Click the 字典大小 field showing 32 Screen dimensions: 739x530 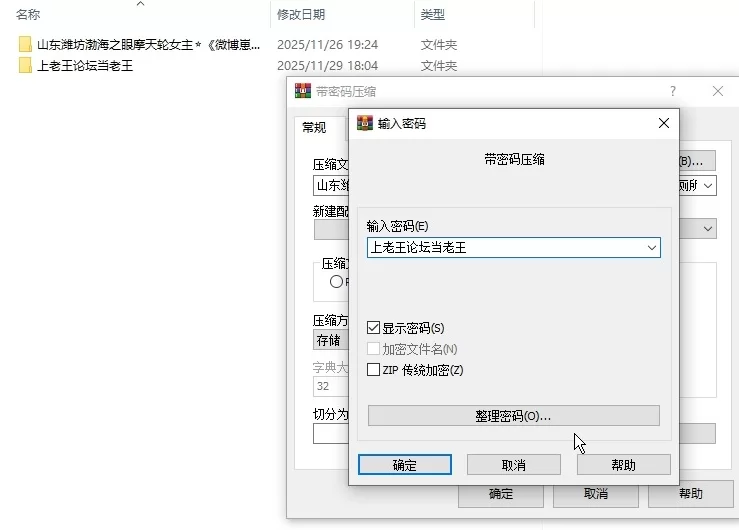[x=331, y=386]
